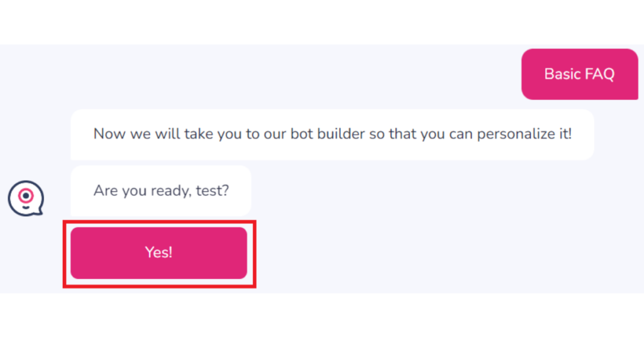Click the Basic FAQ reply bubble
The width and height of the screenshot is (644, 338).
click(579, 74)
